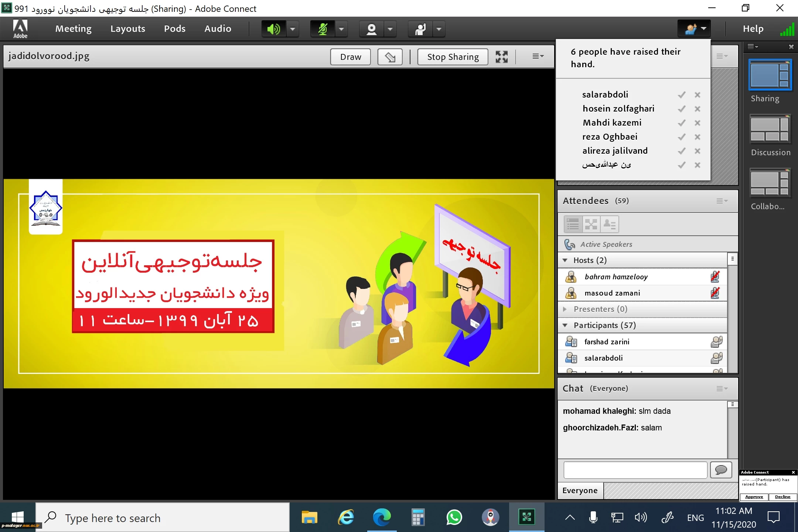The image size is (798, 532).
Task: Decline hosein zolfaghari's raised hand
Action: [698, 109]
